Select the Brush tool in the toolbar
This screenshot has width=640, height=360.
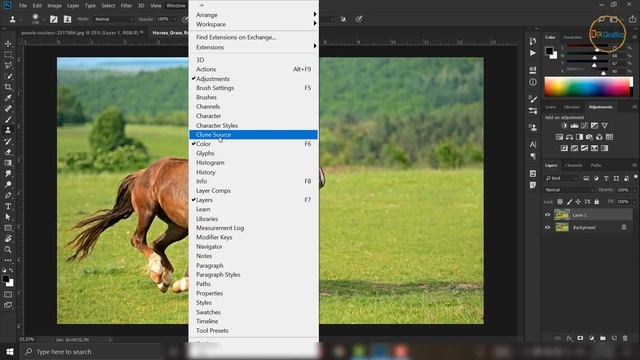pyautogui.click(x=8, y=120)
